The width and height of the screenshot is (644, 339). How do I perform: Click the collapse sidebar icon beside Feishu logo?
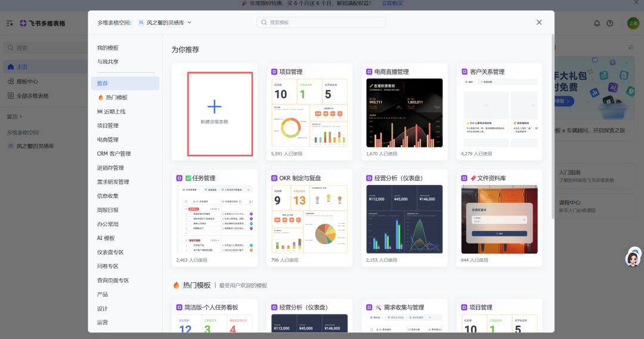pyautogui.click(x=10, y=23)
